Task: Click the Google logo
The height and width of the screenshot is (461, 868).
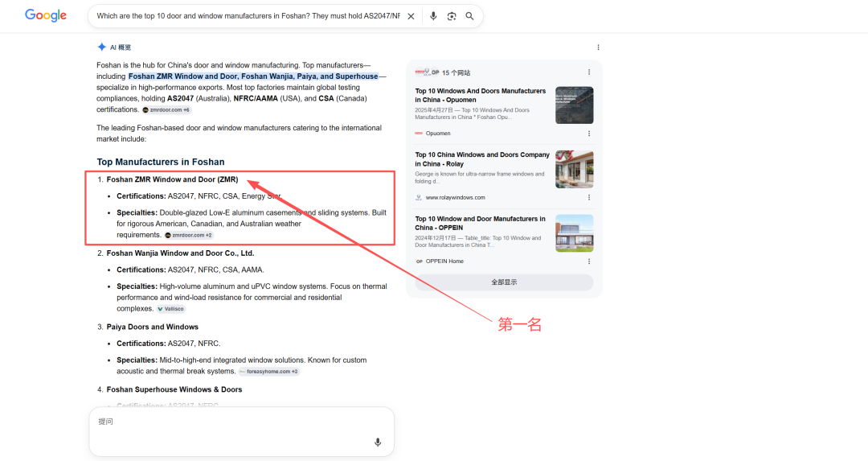Action: (x=46, y=15)
